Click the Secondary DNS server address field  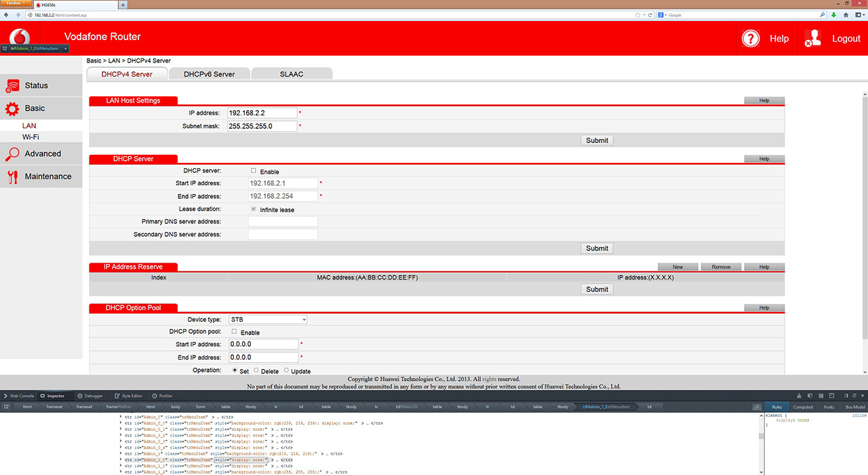pos(283,235)
